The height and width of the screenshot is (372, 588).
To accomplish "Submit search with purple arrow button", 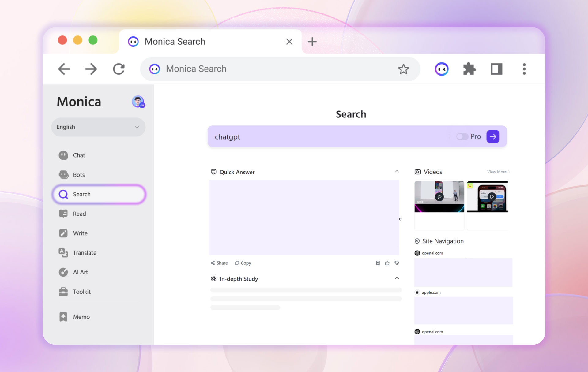I will [493, 137].
